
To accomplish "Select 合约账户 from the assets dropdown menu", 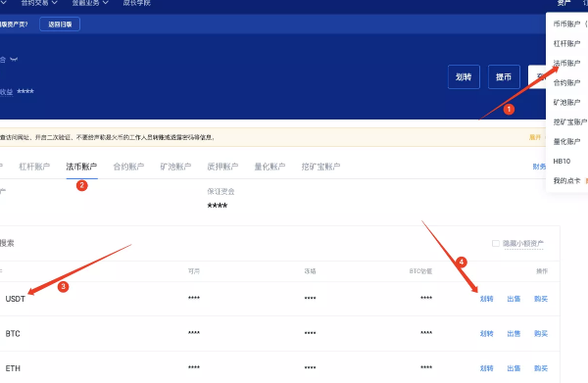I will pyautogui.click(x=566, y=82).
